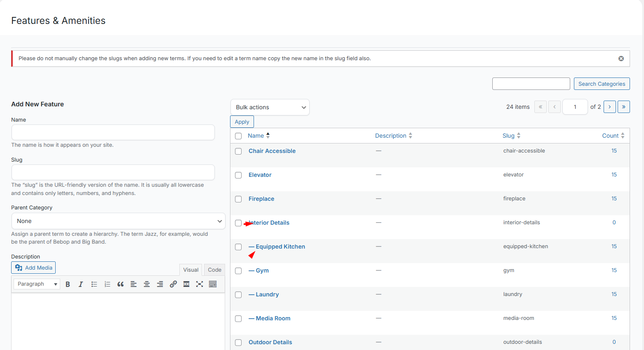Insert or edit link icon
Screen dimensions: 644x350
173,284
